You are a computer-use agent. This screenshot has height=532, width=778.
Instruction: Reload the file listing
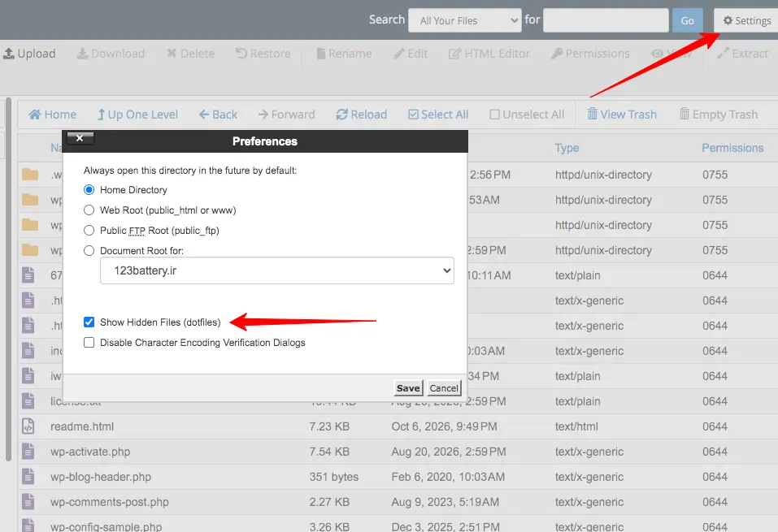click(362, 115)
